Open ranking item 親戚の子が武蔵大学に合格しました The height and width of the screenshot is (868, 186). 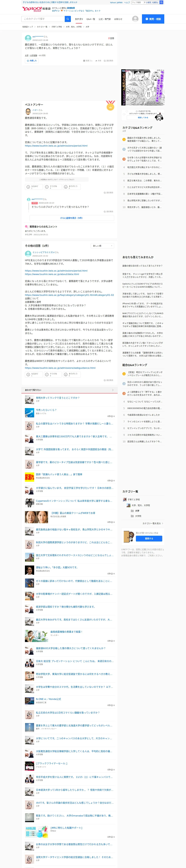click(144, 139)
